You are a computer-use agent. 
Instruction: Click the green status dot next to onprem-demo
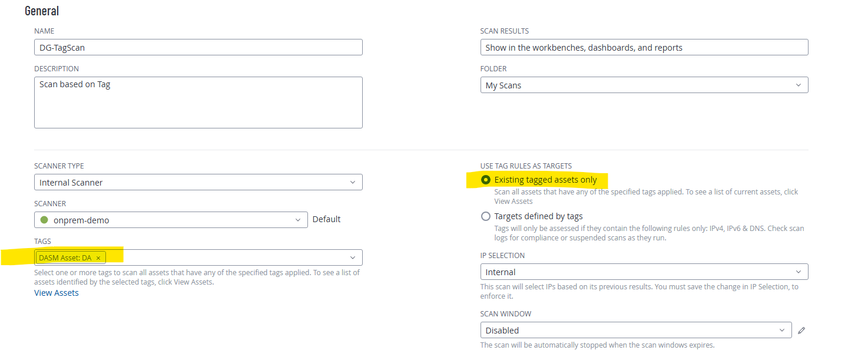pyautogui.click(x=44, y=220)
